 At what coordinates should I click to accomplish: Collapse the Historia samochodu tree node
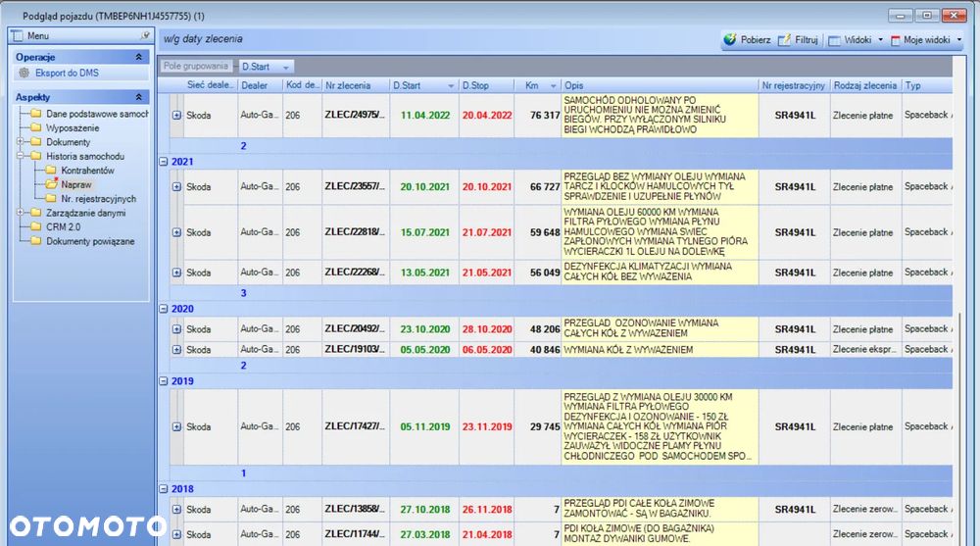(20, 156)
